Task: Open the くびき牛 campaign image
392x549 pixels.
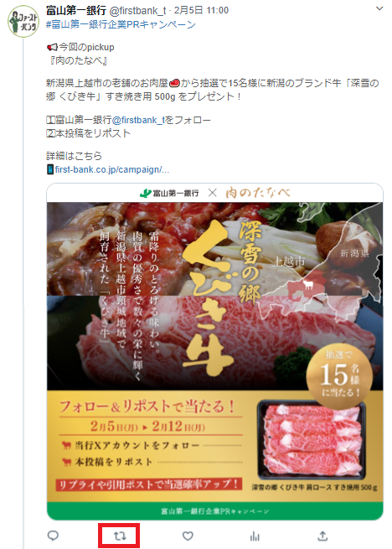Action: pos(215,351)
